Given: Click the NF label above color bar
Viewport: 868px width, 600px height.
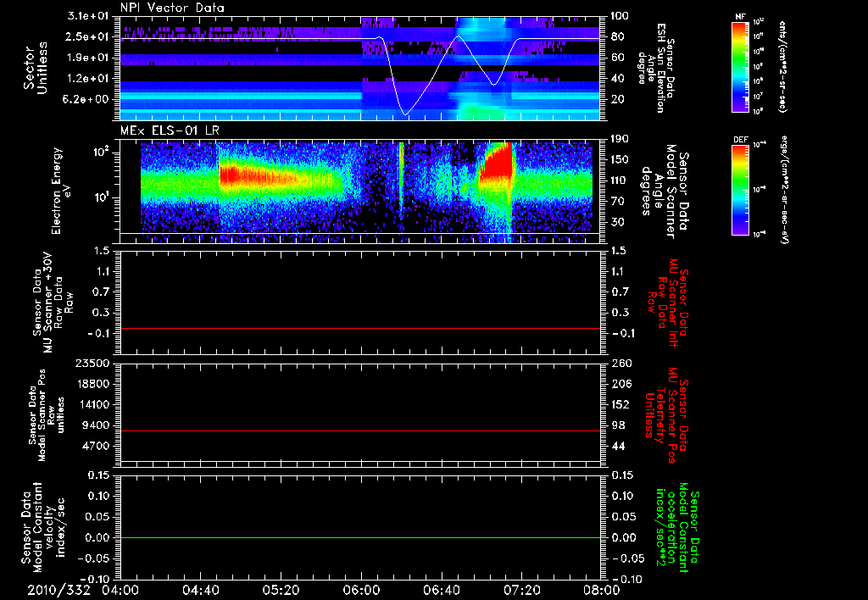Looking at the screenshot, I should tap(740, 17).
